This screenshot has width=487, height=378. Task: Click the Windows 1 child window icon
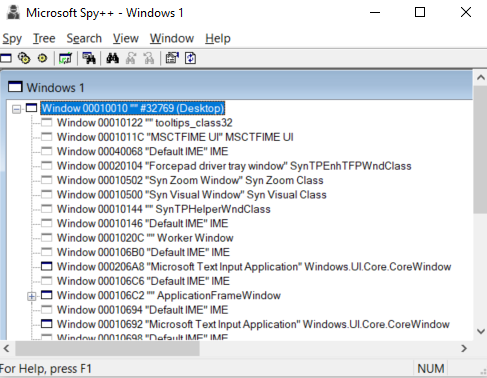point(15,87)
